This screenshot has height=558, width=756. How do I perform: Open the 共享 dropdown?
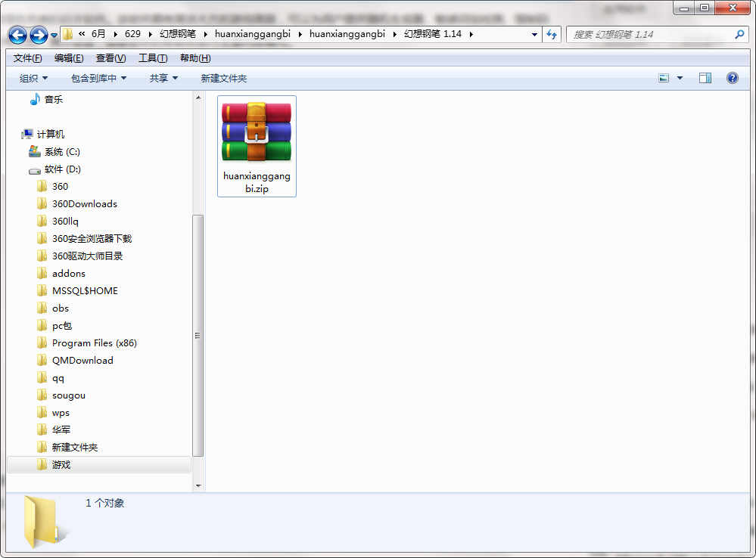coord(163,78)
